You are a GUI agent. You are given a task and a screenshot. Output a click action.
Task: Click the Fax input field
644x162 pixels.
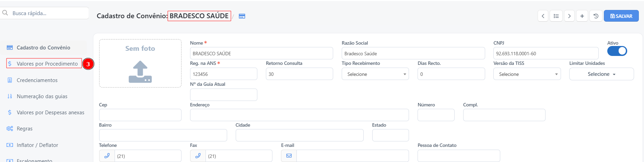click(239, 156)
